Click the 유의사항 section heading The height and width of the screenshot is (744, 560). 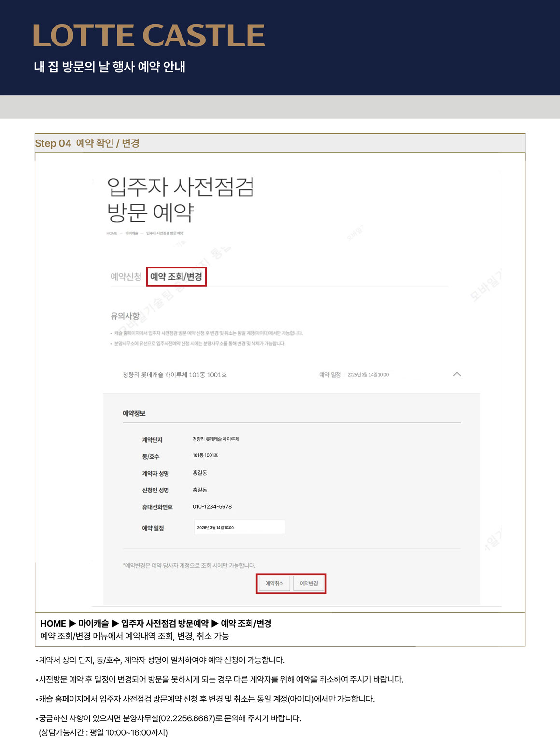coord(125,316)
